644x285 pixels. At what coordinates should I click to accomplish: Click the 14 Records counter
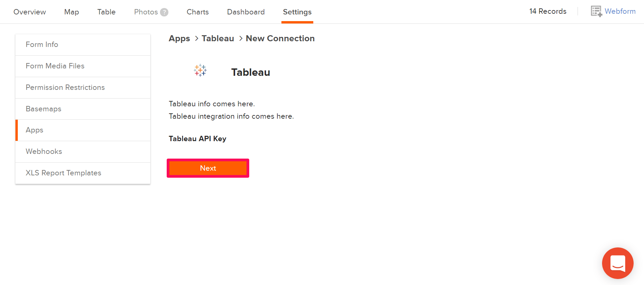click(548, 11)
